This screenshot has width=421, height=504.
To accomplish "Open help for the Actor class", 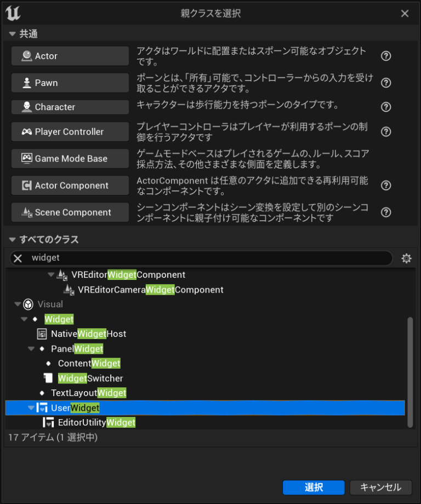I will click(x=386, y=56).
